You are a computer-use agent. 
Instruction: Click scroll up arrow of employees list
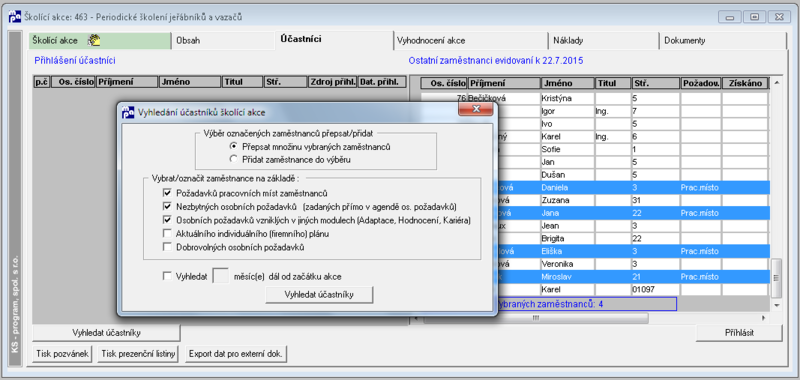click(x=777, y=82)
